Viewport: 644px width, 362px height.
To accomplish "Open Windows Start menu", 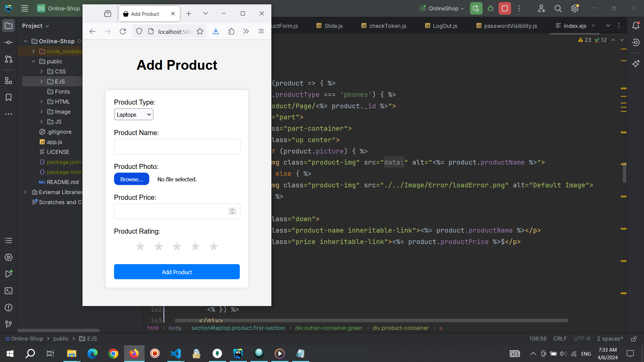I will [x=10, y=354].
